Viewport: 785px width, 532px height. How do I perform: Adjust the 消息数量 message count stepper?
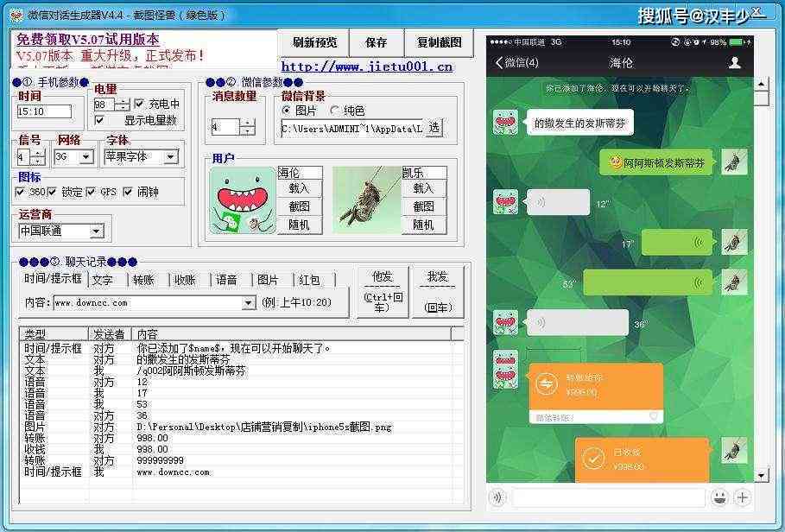point(247,127)
